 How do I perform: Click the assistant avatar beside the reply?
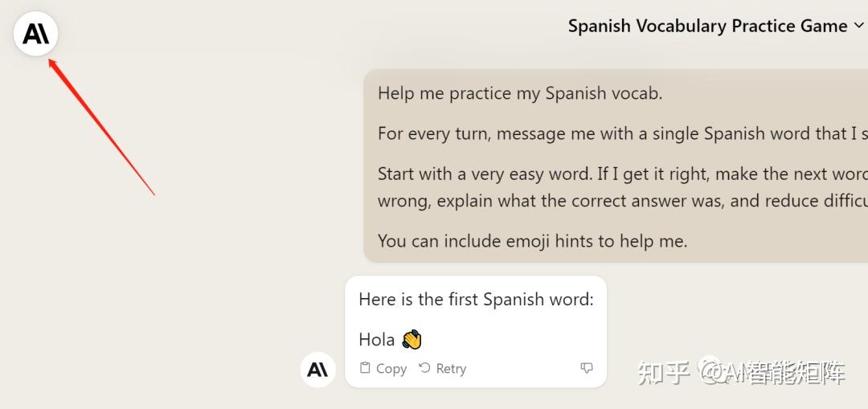[317, 370]
